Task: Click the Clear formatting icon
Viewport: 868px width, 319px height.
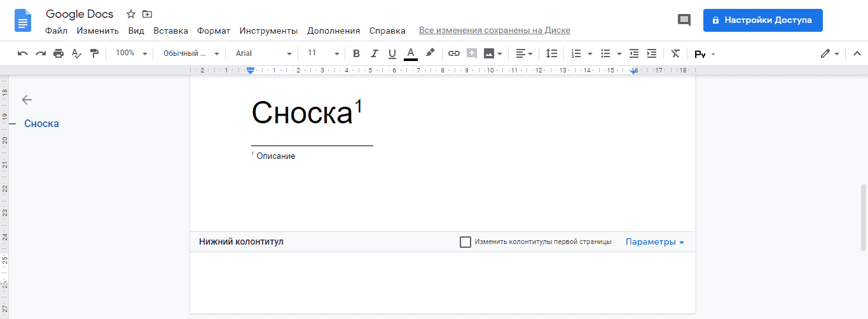Action: [675, 53]
